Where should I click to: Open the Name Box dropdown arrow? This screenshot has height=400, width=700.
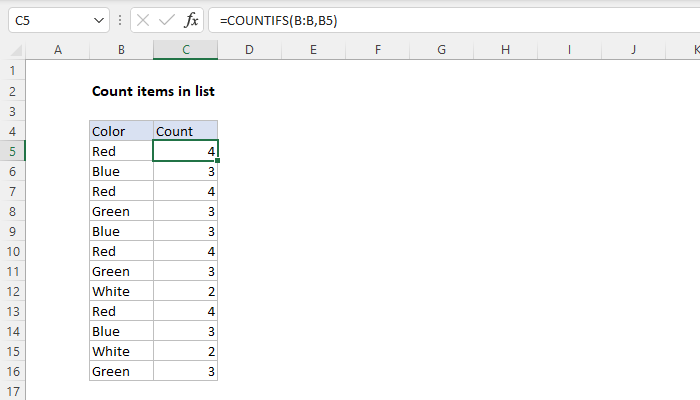click(99, 21)
